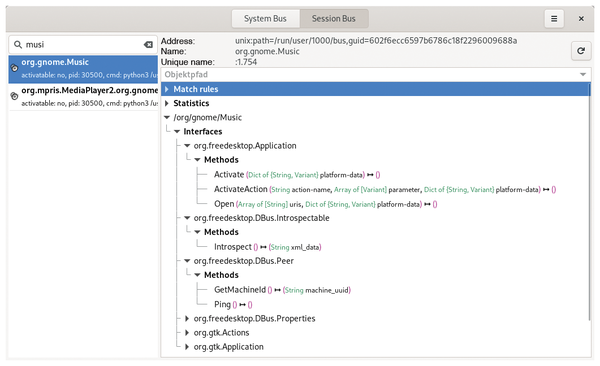
Task: Click the search magnifier icon
Action: [18, 45]
